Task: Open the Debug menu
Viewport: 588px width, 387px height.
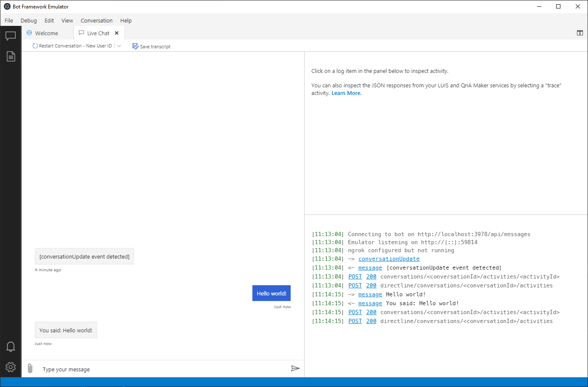Action: (x=28, y=20)
